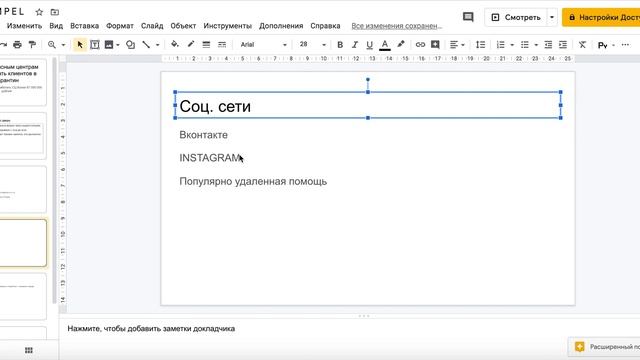Image resolution: width=640 pixels, height=360 pixels.
Task: Expand the Numbered list options arrow
Action: click(x=512, y=45)
